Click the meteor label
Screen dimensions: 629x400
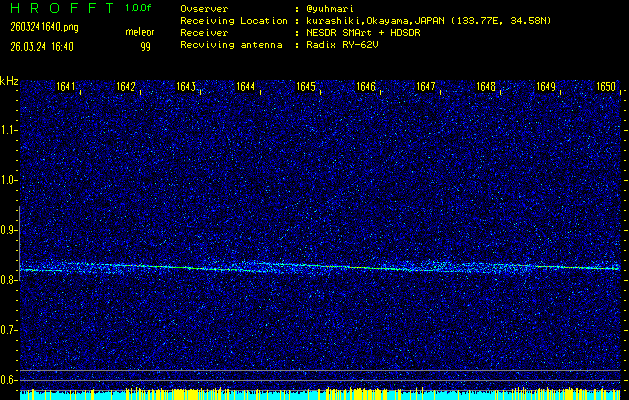point(140,31)
